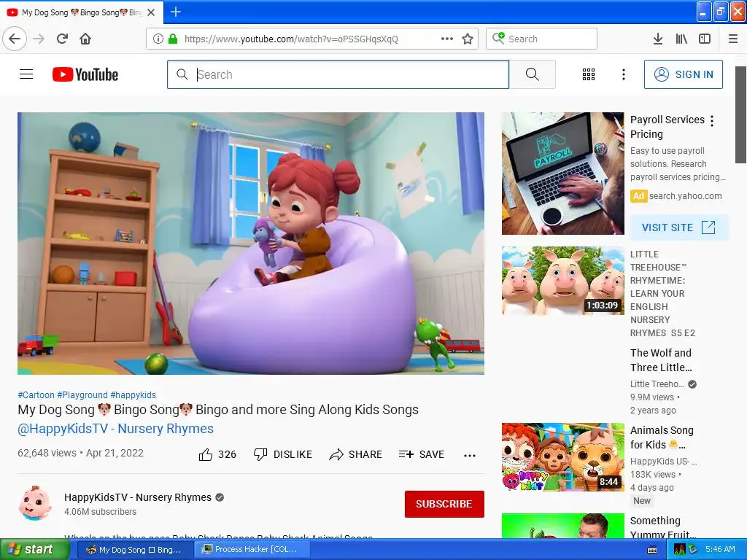Viewport: 747px width, 560px height.
Task: Open Something Yummy Fruit video thumbnail
Action: click(x=562, y=526)
